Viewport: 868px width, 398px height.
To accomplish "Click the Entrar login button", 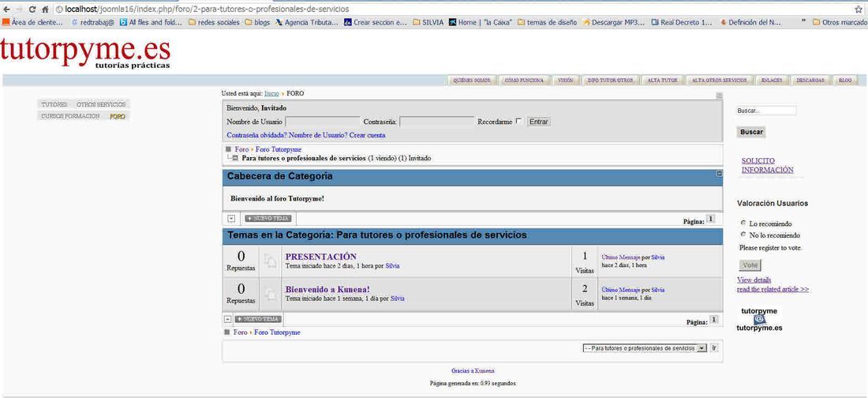I will [539, 122].
